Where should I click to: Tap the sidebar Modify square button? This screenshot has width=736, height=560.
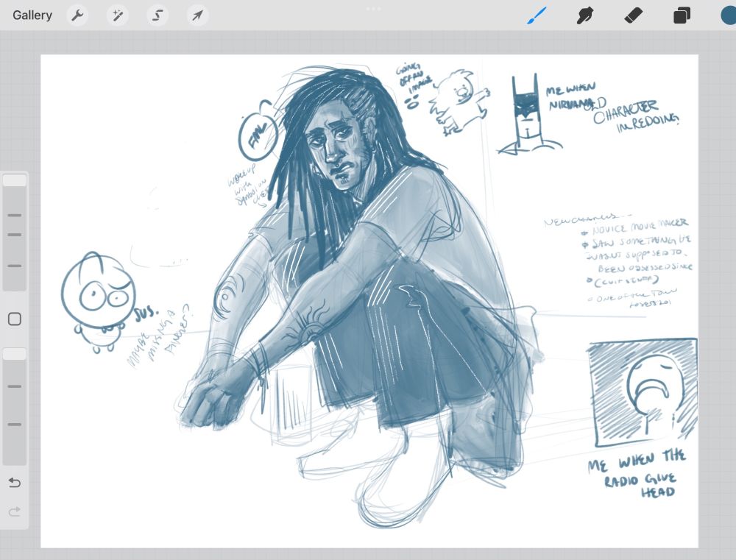pos(15,319)
